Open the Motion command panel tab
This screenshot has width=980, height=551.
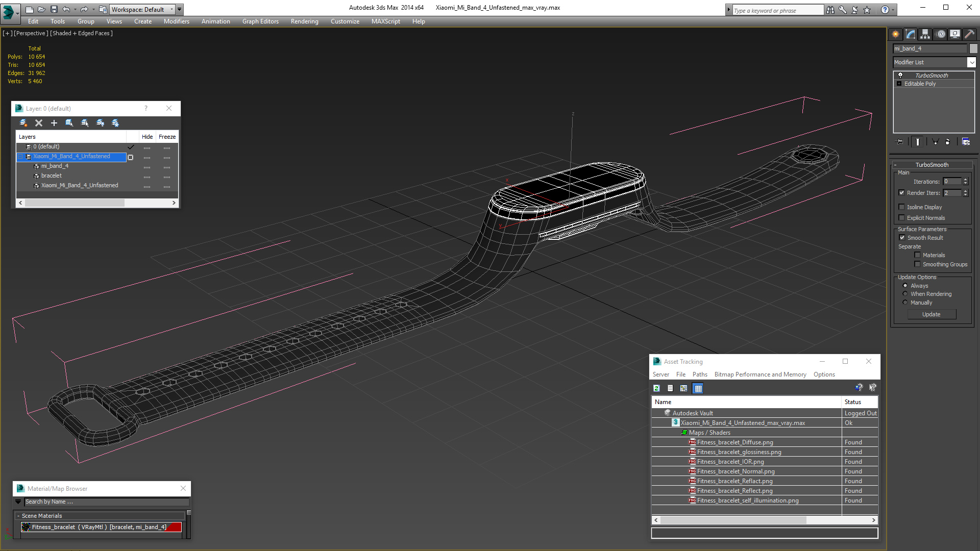tap(941, 34)
